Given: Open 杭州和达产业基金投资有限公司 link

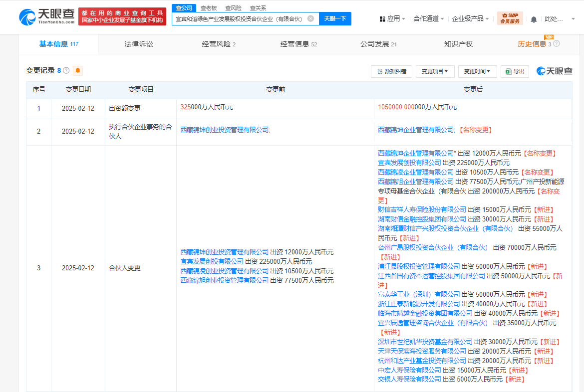Looking at the screenshot, I should (x=422, y=361).
